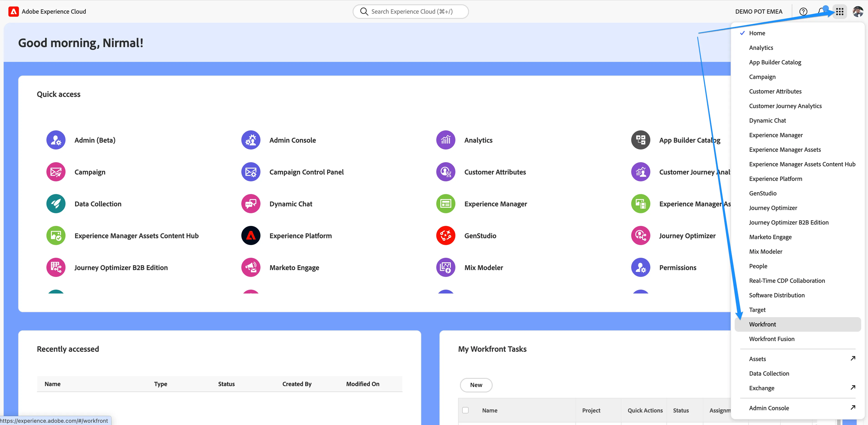
Task: Click the GenStudio red icon
Action: (x=445, y=235)
